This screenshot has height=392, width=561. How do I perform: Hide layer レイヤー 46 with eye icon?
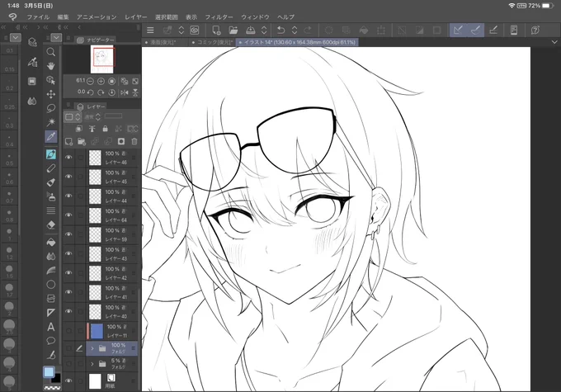[68, 157]
